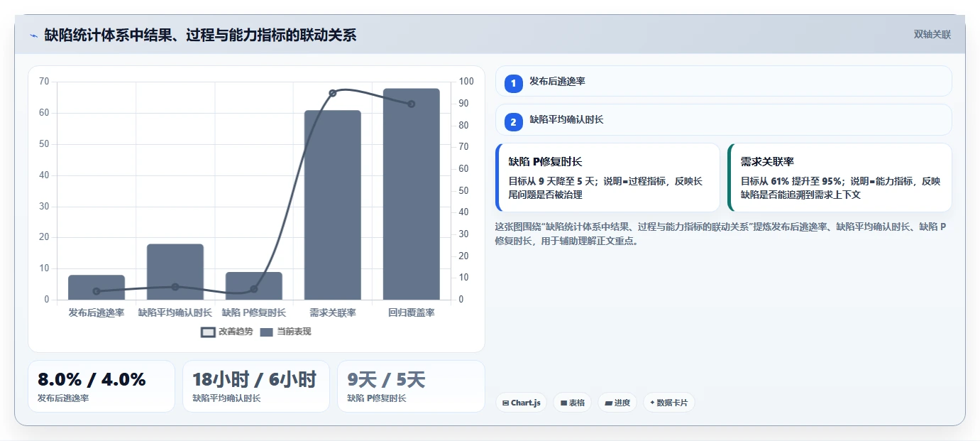The width and height of the screenshot is (980, 441).
Task: Click the 缺陷平均确认时长 axis label
Action: pos(175,312)
